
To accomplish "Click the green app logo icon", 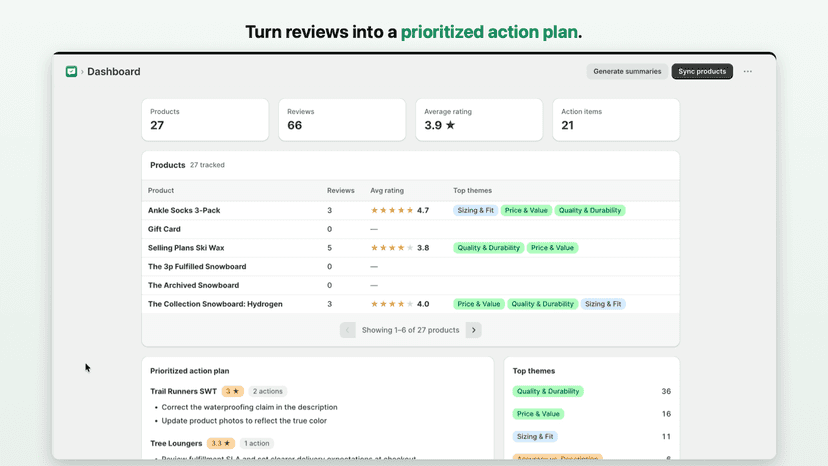I will (71, 71).
